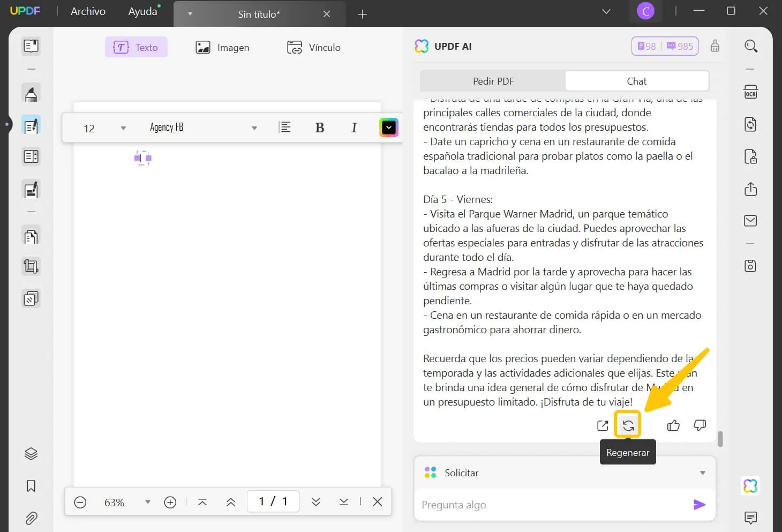782x532 pixels.
Task: Run OCR text recognition
Action: tap(751, 92)
